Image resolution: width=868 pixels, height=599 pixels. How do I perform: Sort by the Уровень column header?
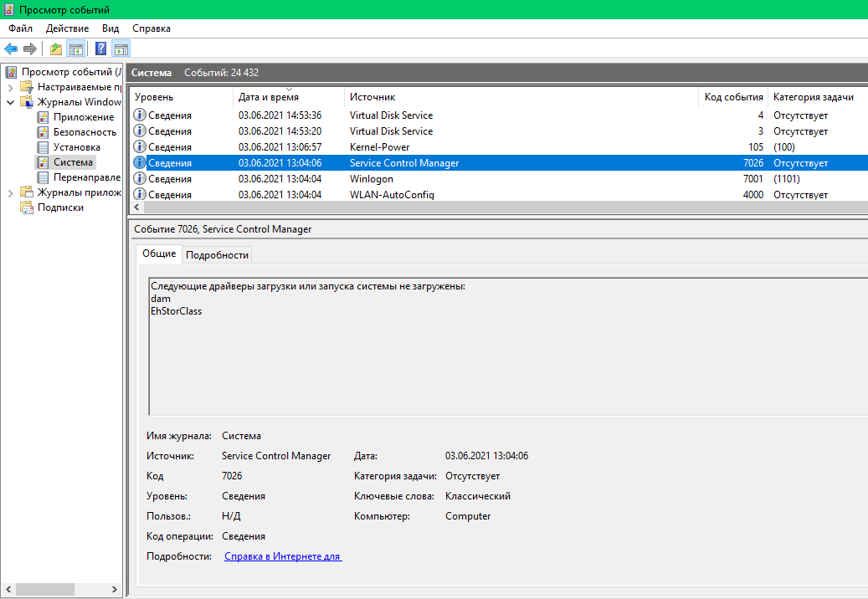(182, 97)
